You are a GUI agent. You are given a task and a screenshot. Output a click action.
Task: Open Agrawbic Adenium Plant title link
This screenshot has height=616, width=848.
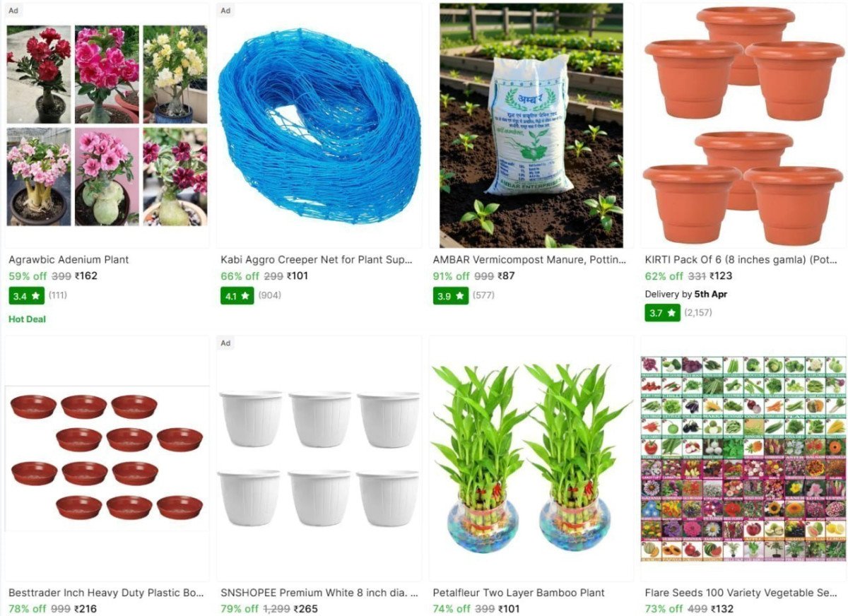[69, 259]
